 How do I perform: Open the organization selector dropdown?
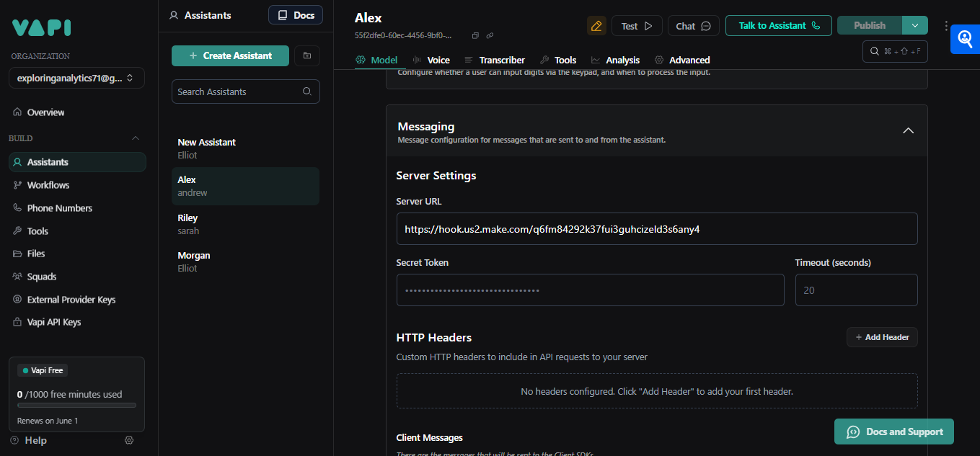[76, 78]
